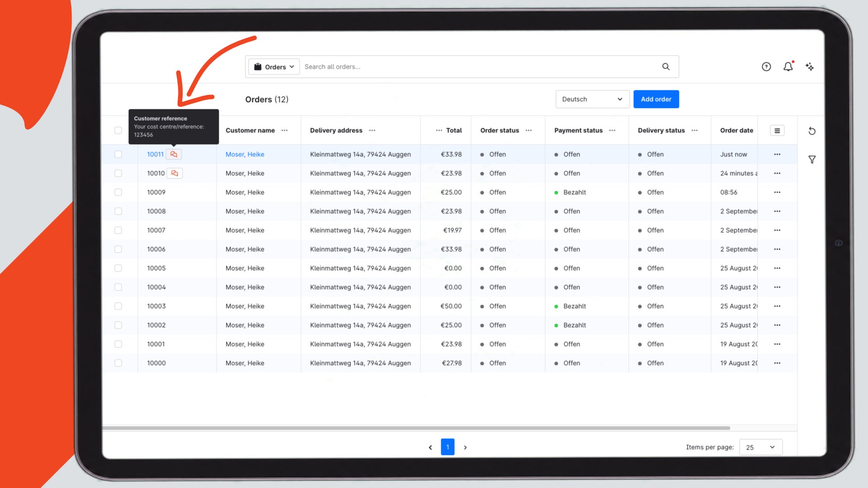This screenshot has width=868, height=488.
Task: Expand the Orders search scope dropdown
Action: 274,67
